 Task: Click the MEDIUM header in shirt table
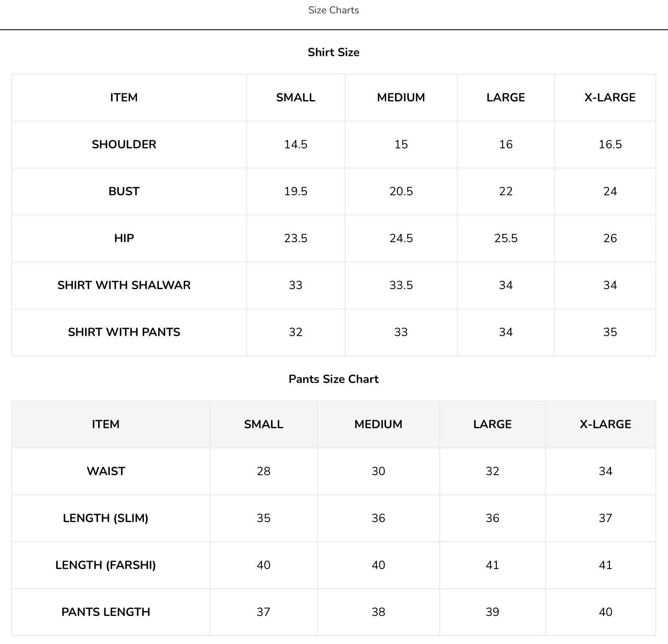click(x=401, y=98)
